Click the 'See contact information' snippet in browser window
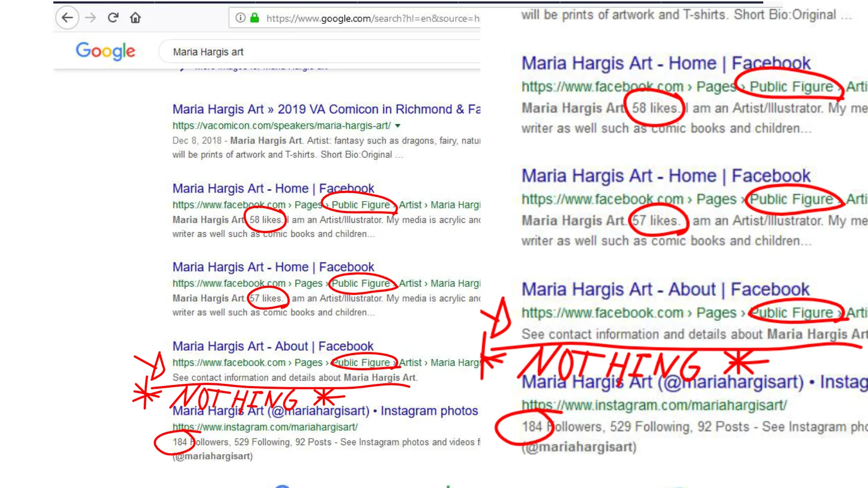Screen dimensions: 868x488 pyautogui.click(x=295, y=377)
